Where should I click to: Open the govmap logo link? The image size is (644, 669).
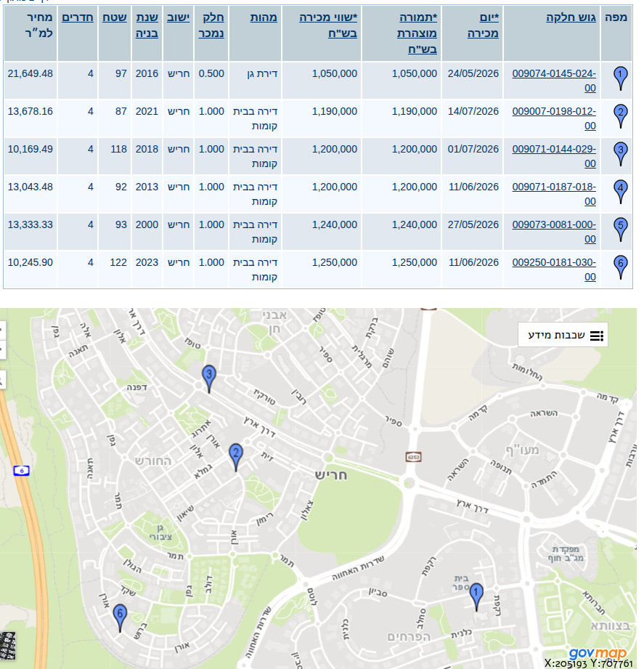point(597,653)
